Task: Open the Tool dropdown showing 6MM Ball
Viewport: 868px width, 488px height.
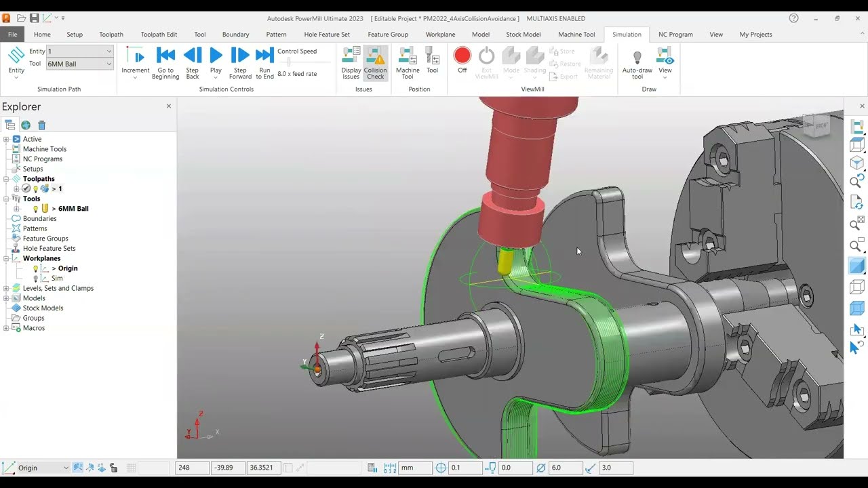Action: click(x=79, y=64)
